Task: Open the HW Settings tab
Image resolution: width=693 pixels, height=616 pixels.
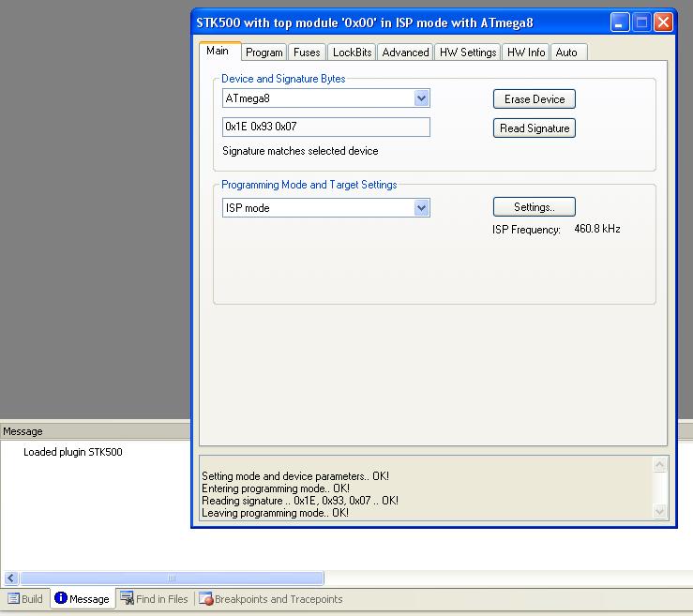Action: pyautogui.click(x=468, y=53)
